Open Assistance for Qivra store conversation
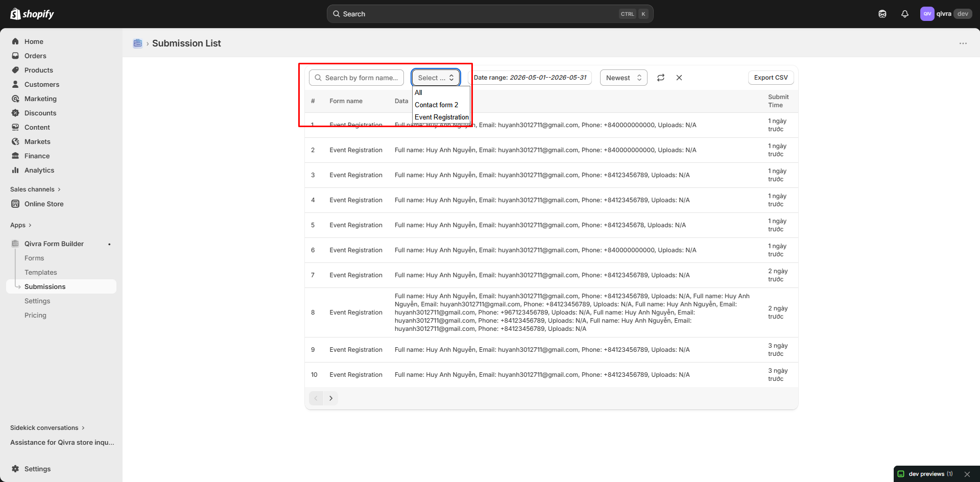 click(x=62, y=442)
